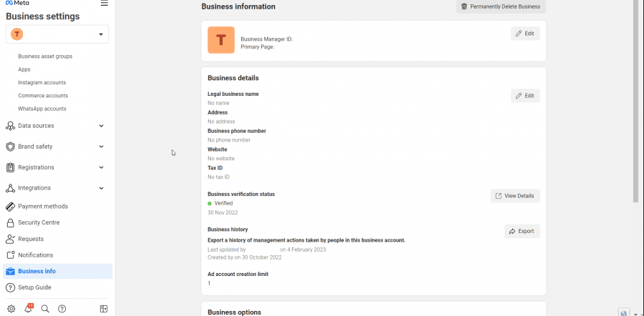
Task: Click the green Verified checkmark icon
Action: (x=210, y=204)
